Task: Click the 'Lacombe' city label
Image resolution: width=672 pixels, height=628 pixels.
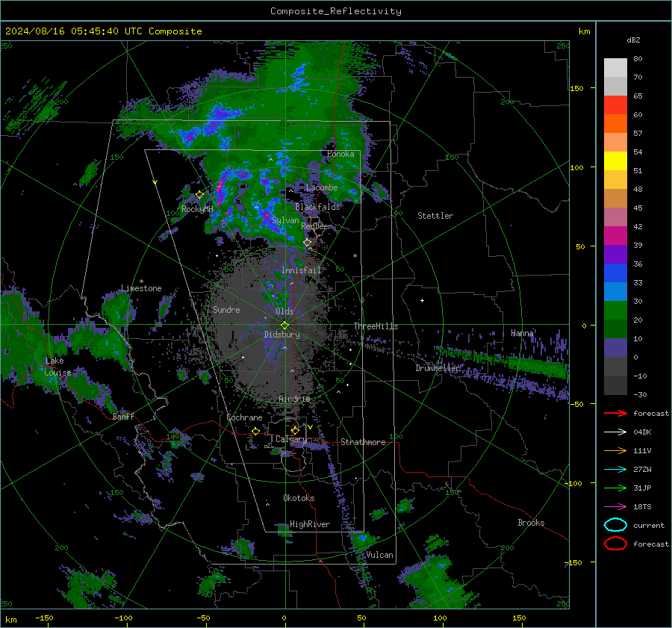Action: pyautogui.click(x=322, y=187)
